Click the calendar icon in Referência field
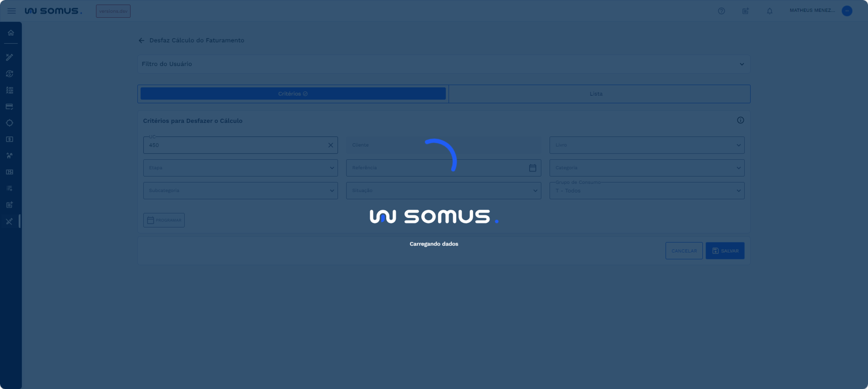 click(532, 168)
